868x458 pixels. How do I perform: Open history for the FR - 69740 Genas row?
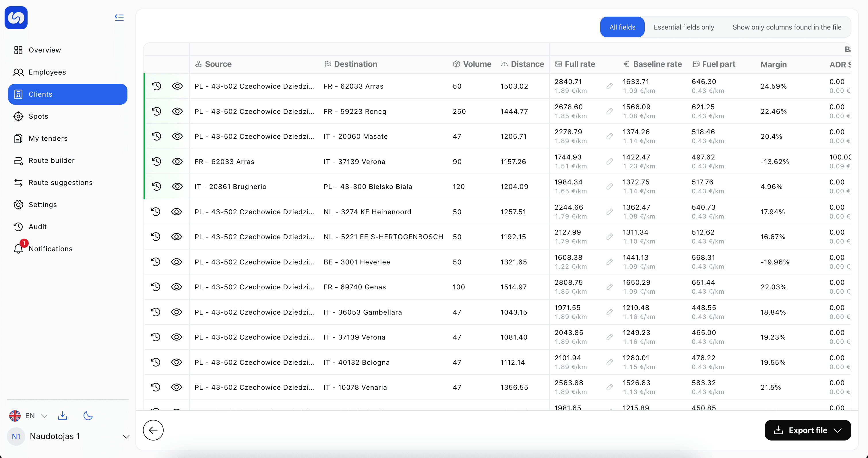click(156, 287)
